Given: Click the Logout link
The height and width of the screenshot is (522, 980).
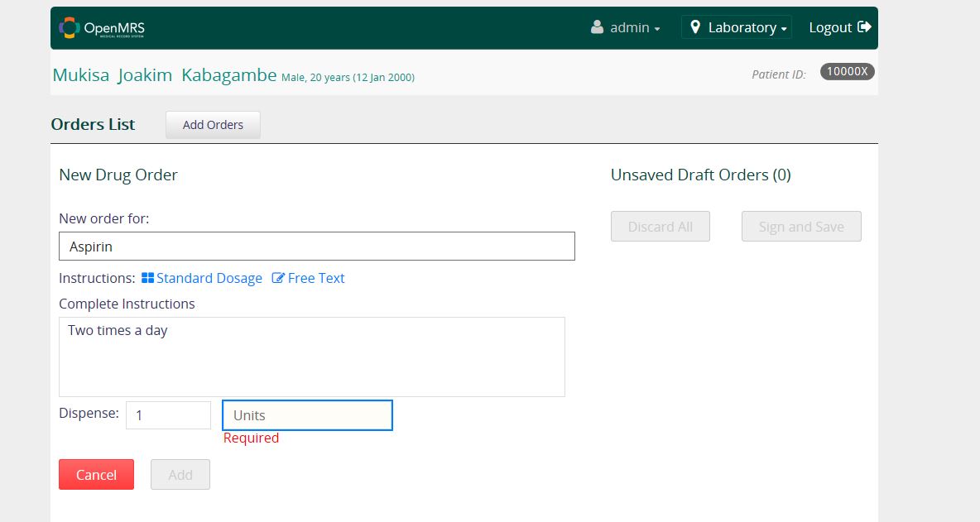Looking at the screenshot, I should pos(839,27).
